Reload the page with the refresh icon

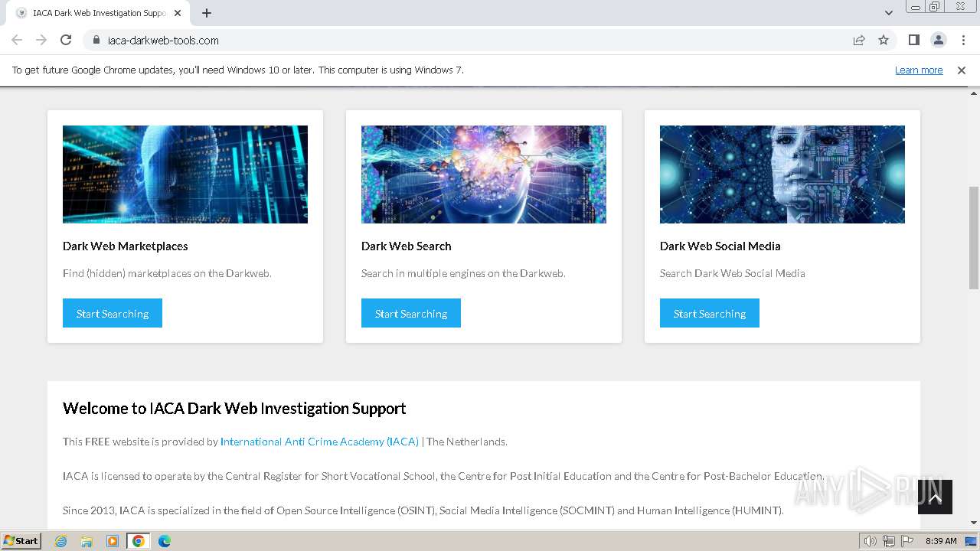[x=66, y=40]
